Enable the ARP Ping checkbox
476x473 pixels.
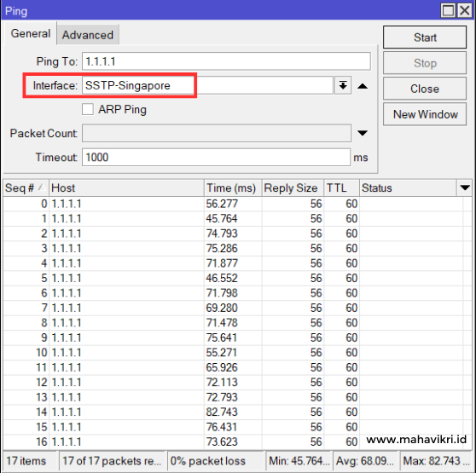pyautogui.click(x=88, y=109)
